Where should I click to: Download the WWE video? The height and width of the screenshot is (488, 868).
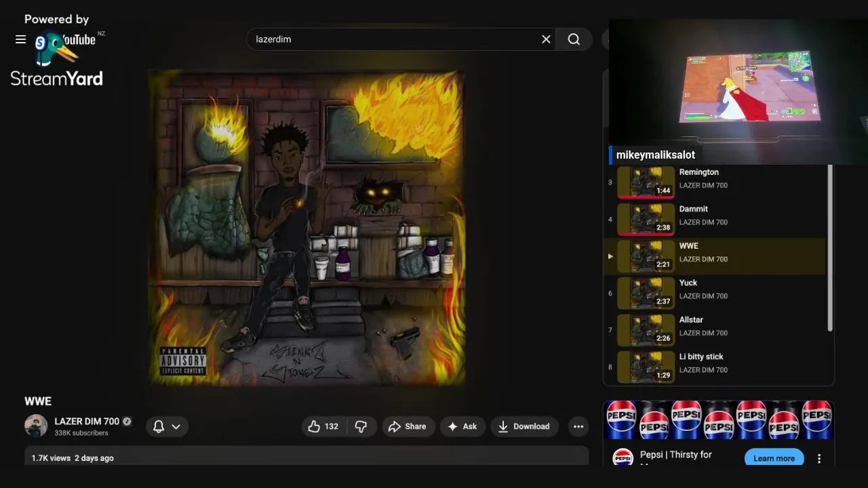(x=524, y=426)
